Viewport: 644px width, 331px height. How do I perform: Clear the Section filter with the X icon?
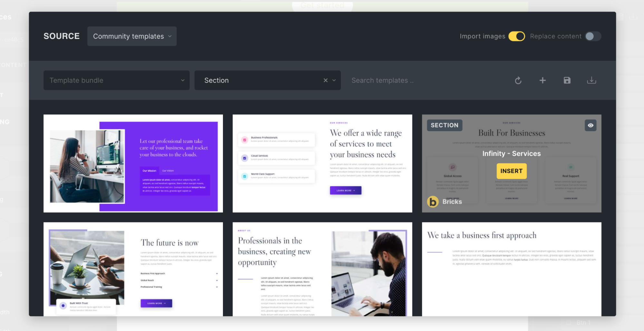[325, 80]
